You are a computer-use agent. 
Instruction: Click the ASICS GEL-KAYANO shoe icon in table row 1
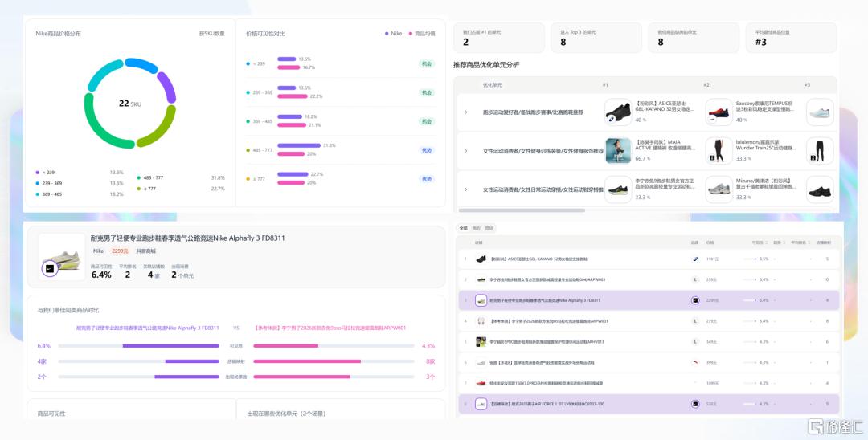pyautogui.click(x=481, y=259)
